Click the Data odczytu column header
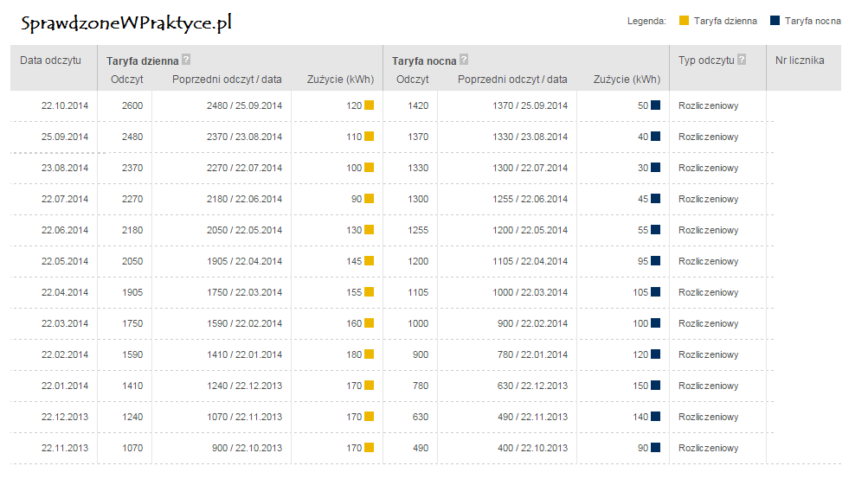Screen dimensions: 868x485 pyautogui.click(x=51, y=61)
